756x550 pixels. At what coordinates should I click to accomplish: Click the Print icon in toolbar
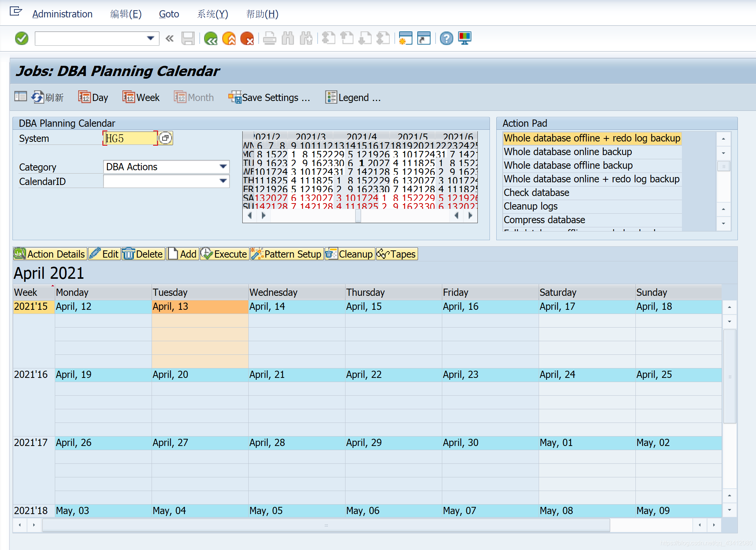(x=270, y=38)
